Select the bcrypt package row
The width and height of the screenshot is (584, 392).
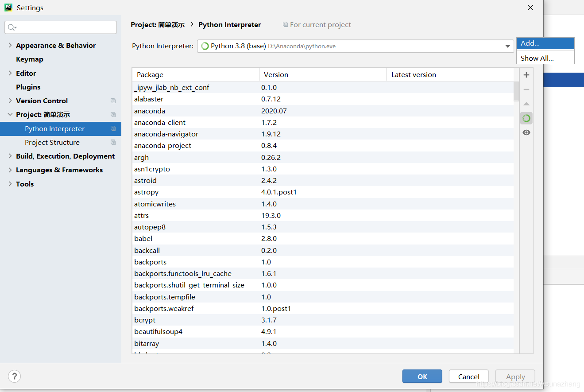[323, 320]
